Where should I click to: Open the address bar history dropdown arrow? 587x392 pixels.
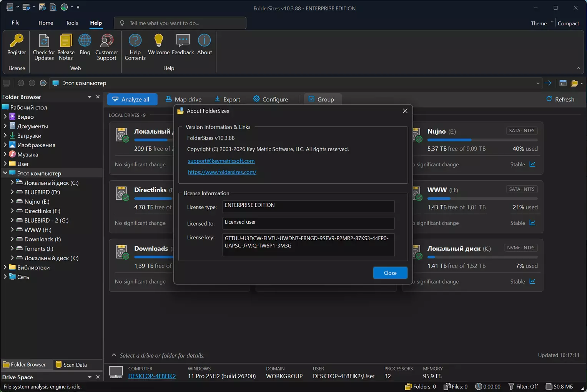pyautogui.click(x=538, y=83)
